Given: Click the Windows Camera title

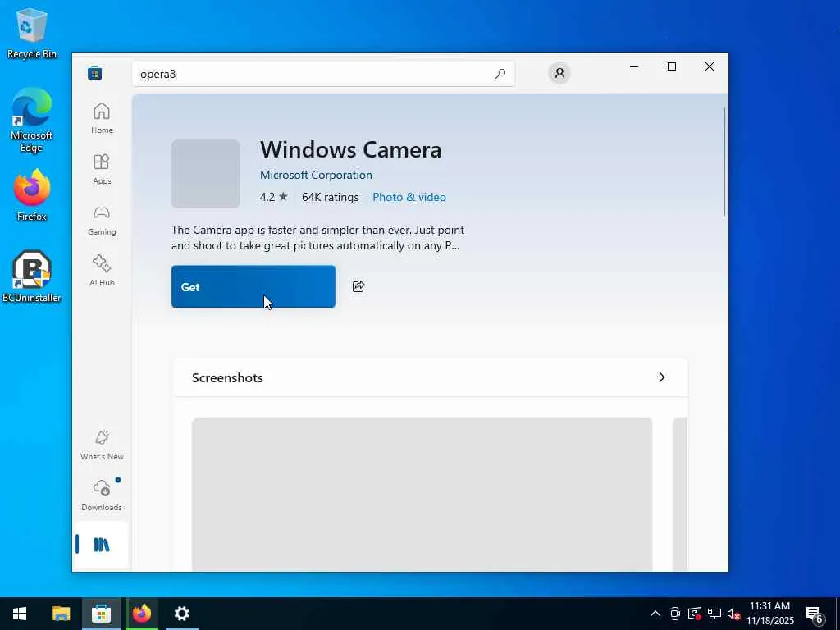Looking at the screenshot, I should coord(351,149).
